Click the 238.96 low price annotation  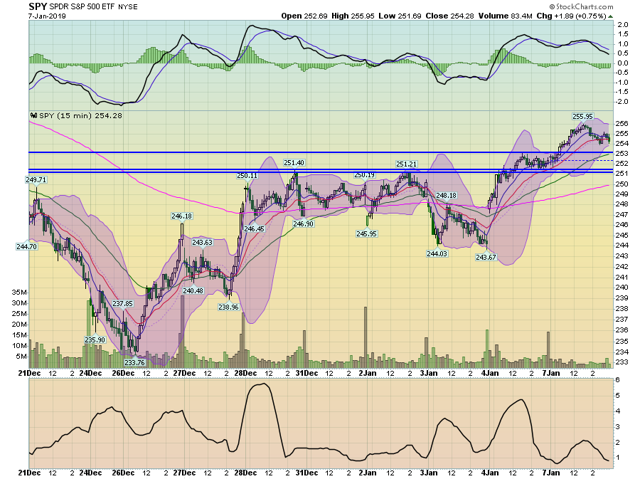point(229,307)
